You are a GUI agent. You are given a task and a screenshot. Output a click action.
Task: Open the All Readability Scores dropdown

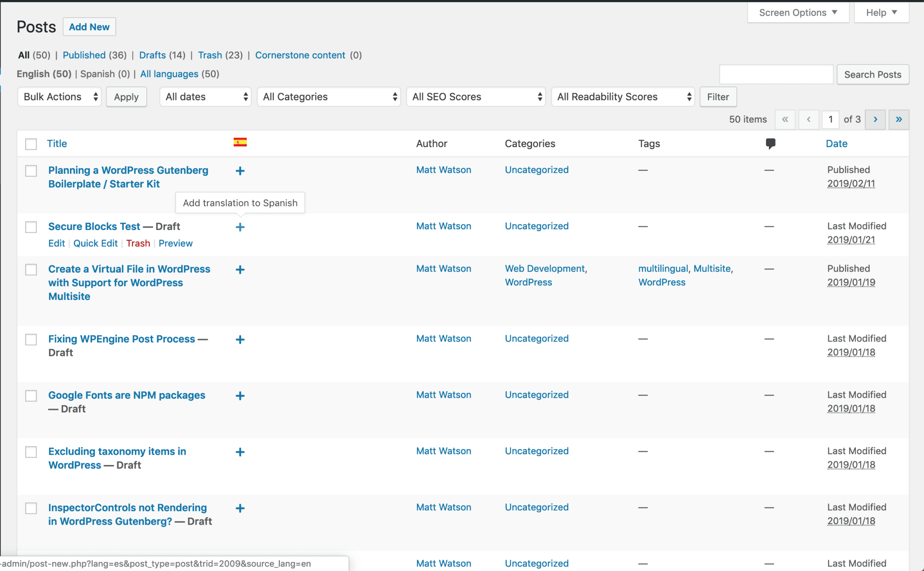tap(623, 97)
